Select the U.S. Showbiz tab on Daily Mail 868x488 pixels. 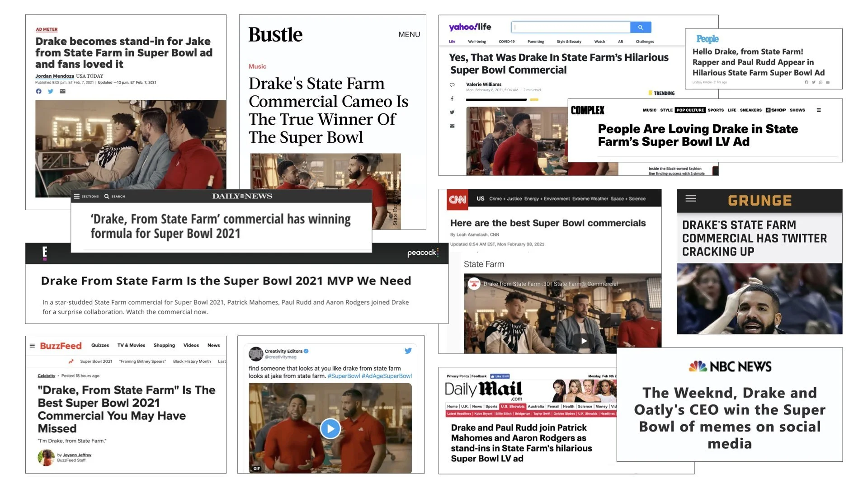[x=512, y=406]
